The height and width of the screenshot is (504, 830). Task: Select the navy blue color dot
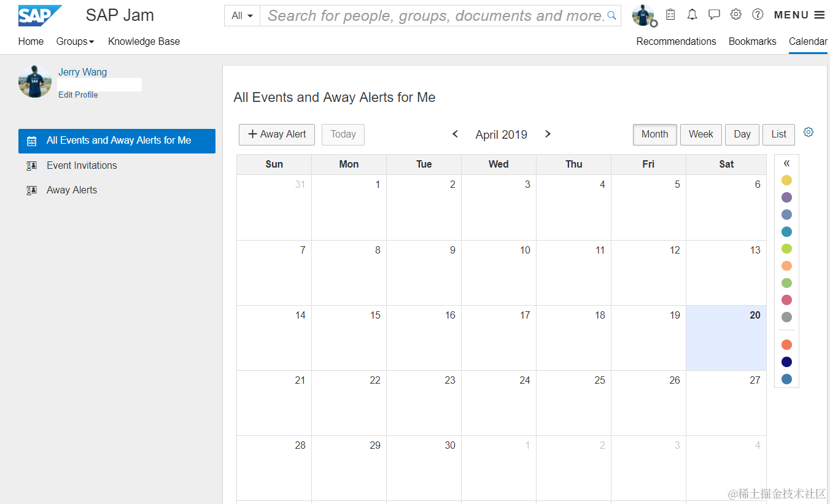786,362
